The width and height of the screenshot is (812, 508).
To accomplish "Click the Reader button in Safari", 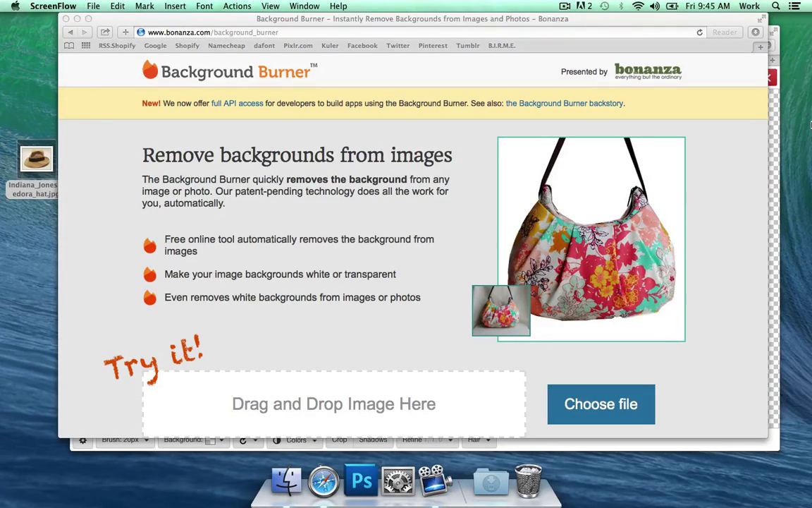I will click(x=725, y=32).
